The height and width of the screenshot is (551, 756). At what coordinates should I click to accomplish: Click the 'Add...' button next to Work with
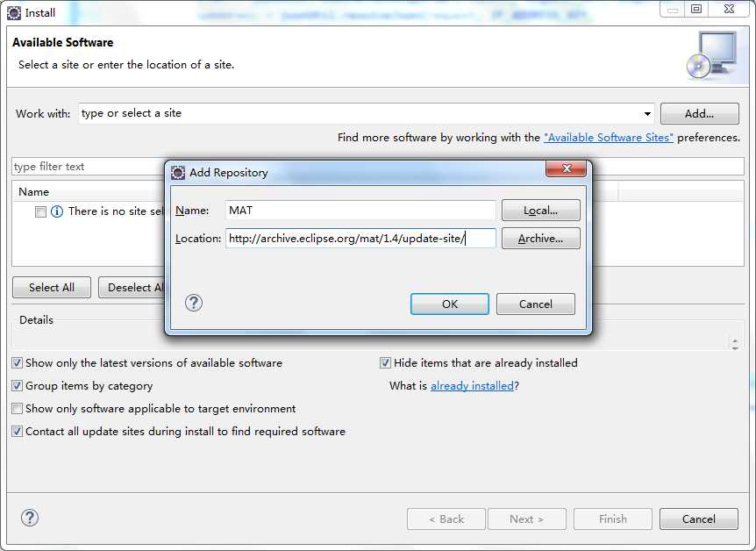click(x=700, y=114)
